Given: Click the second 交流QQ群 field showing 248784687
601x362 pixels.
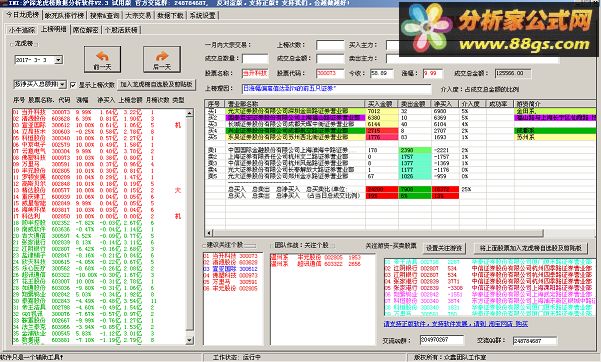Looking at the screenshot, I should [x=535, y=341].
